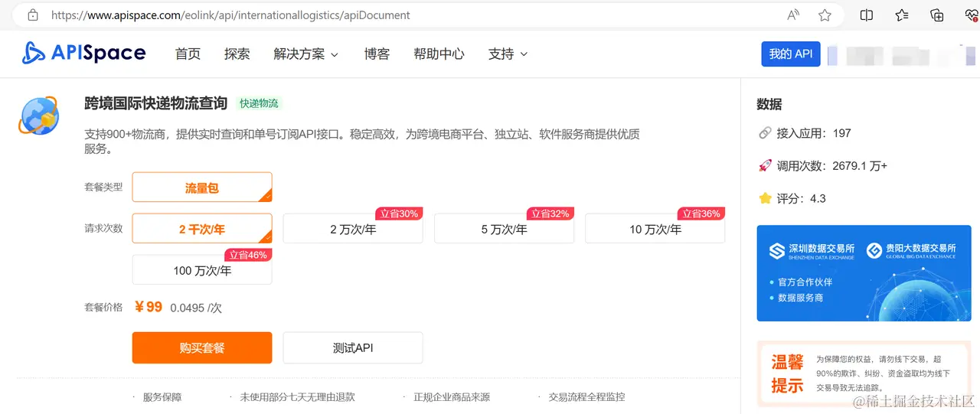Screen dimensions: 980x414
Task: Click the 调用次数：2679.1 万+ statistic
Action: [832, 165]
